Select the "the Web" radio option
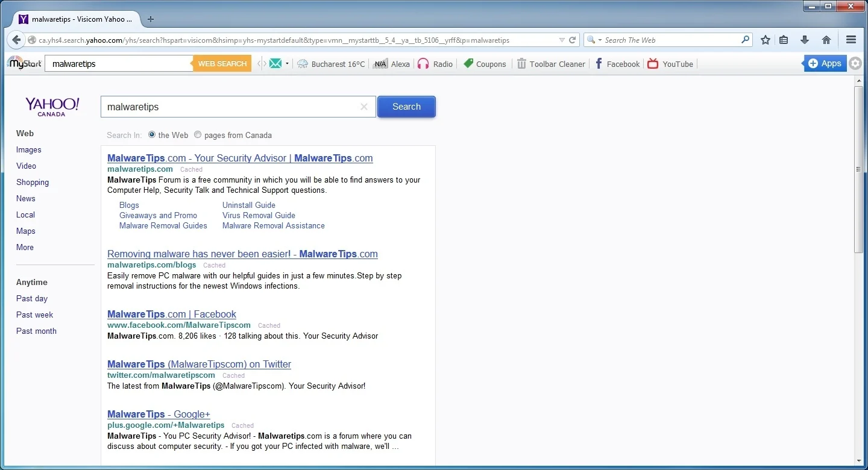 [x=152, y=135]
